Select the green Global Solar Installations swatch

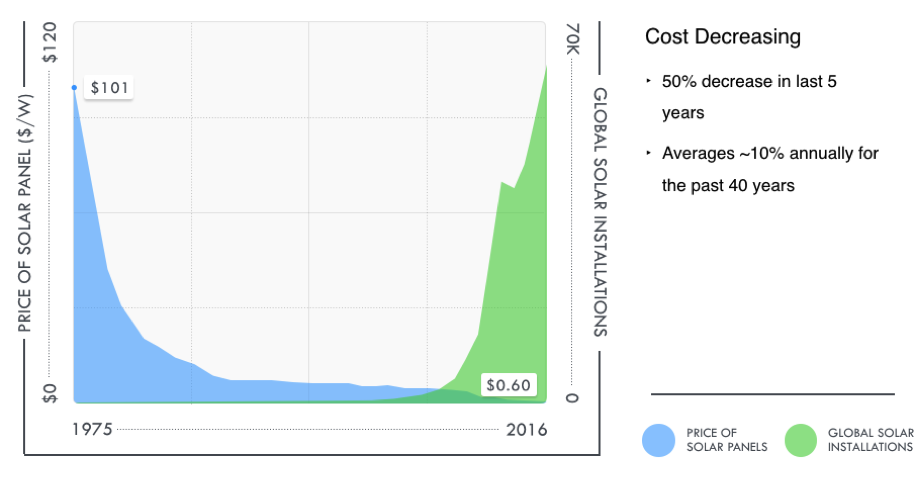pos(801,440)
